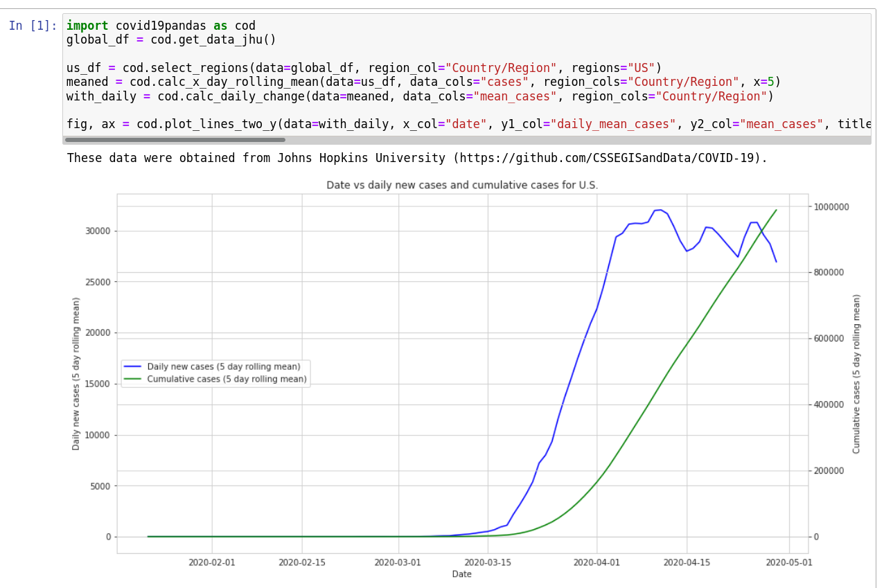Click the left y-axis label 'Daily new cases'

76,373
